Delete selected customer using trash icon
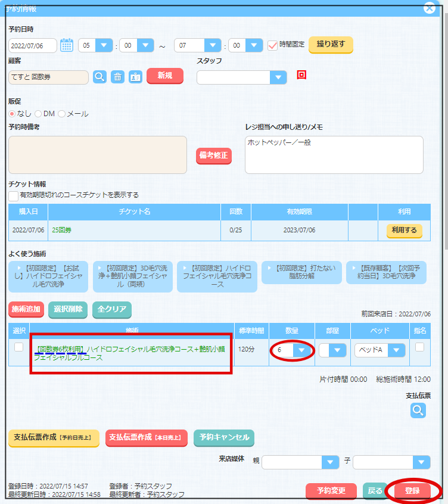The height and width of the screenshot is (504, 448). click(x=118, y=77)
